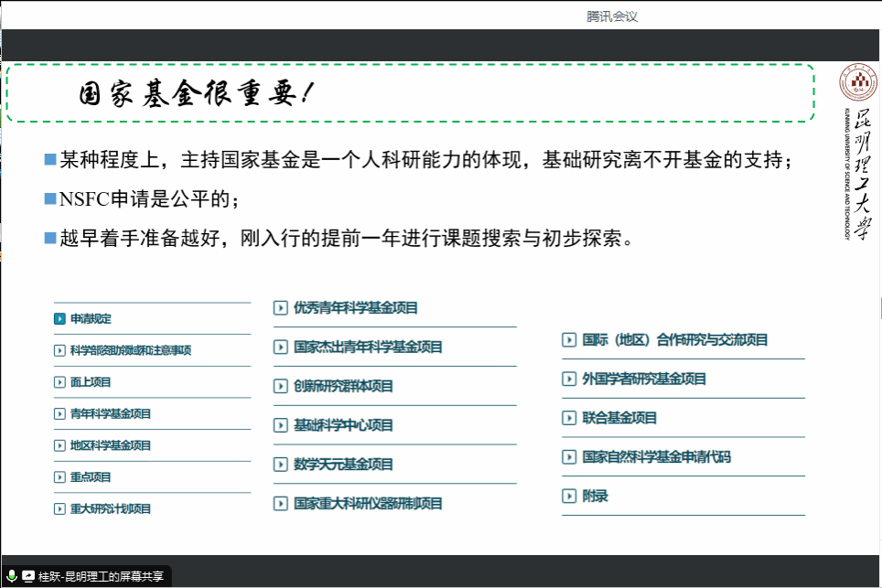Click the arrow icon beside 联合基金项目
The image size is (882, 588).
pyautogui.click(x=569, y=418)
